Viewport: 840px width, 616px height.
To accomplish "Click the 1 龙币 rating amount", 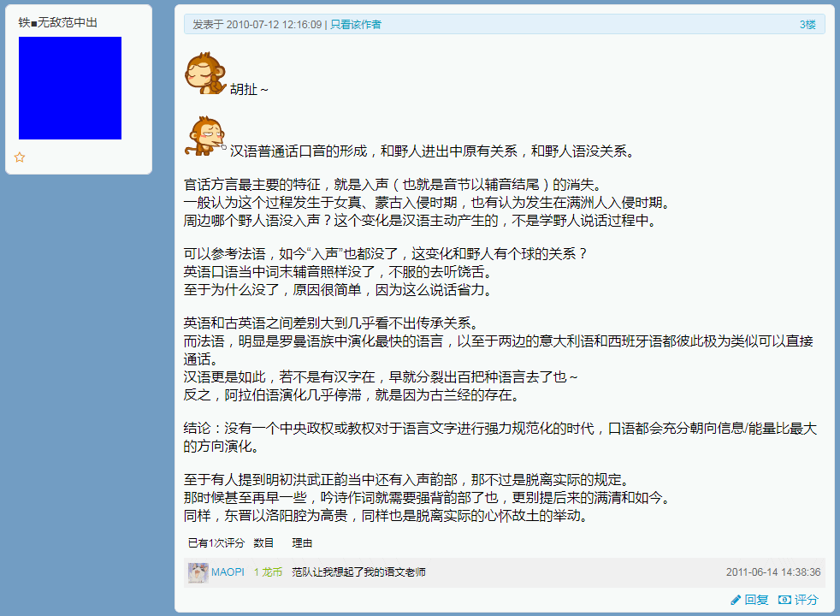I will point(268,572).
